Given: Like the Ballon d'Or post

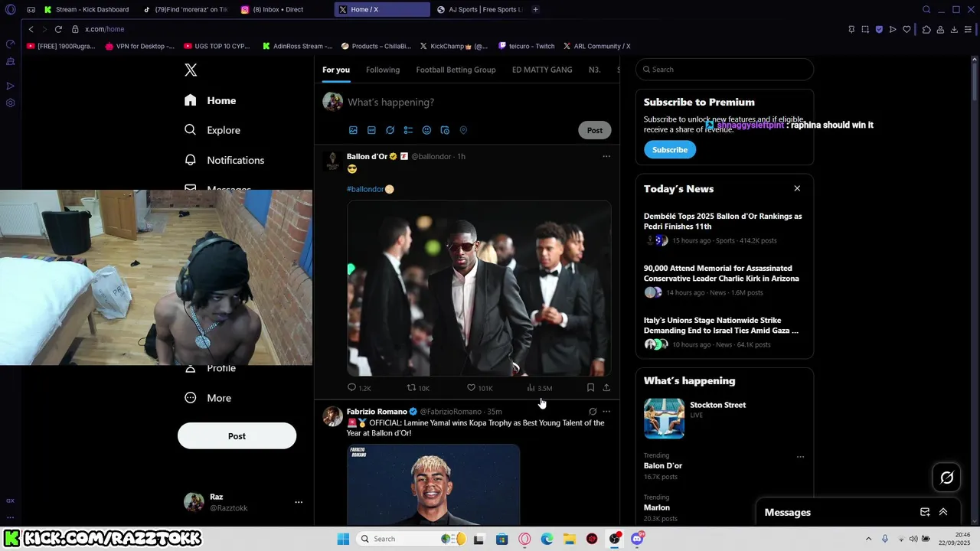Looking at the screenshot, I should pos(480,388).
